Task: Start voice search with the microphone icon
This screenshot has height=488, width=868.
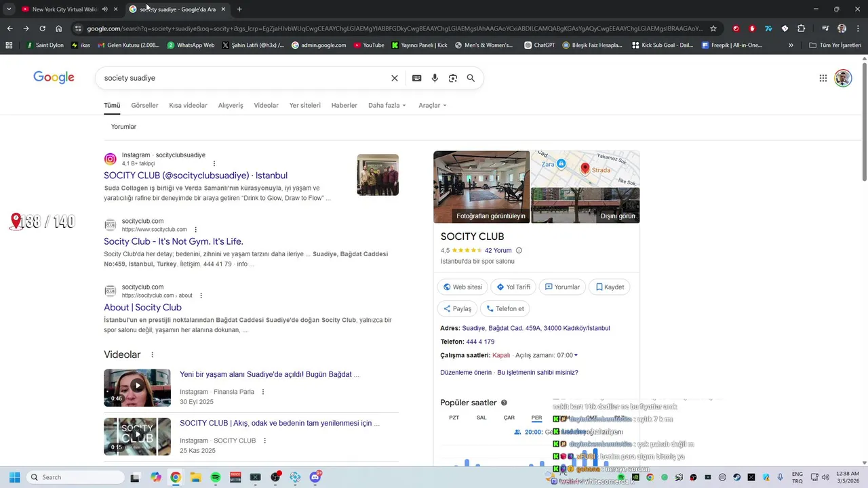Action: pos(435,78)
